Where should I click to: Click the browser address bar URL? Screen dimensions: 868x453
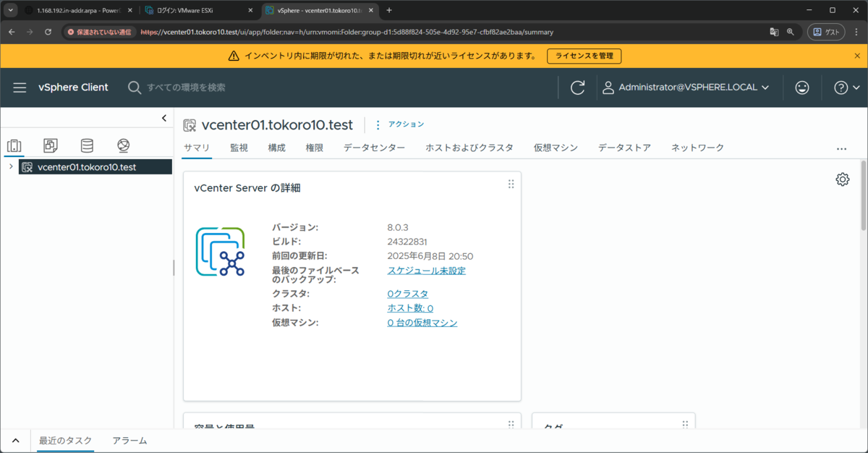[x=347, y=32]
